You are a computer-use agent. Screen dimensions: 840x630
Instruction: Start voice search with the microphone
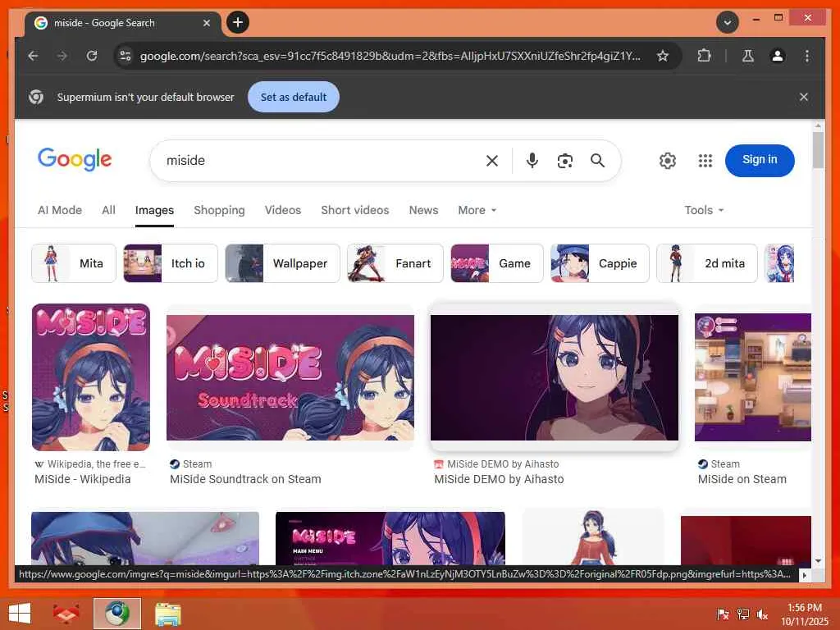click(x=532, y=160)
